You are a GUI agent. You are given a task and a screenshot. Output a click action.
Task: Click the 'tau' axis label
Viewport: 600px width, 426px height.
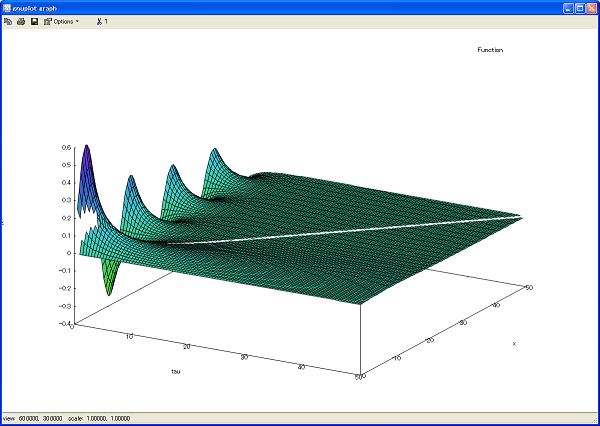pos(176,371)
